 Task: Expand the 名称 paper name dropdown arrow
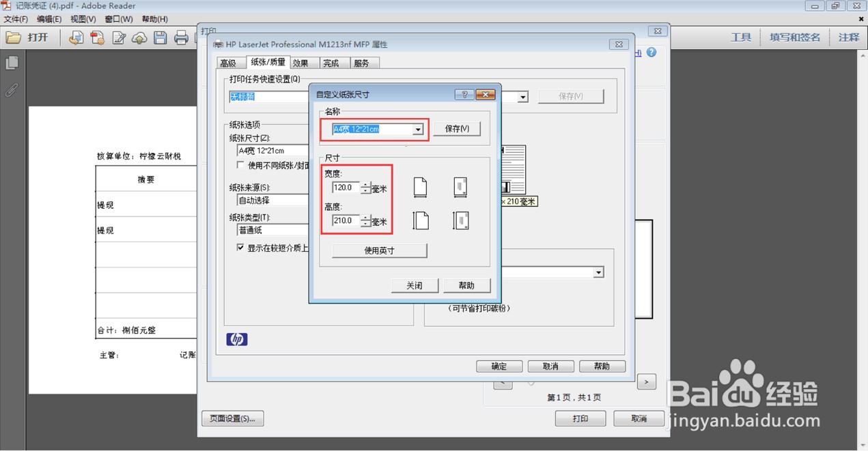pyautogui.click(x=418, y=130)
